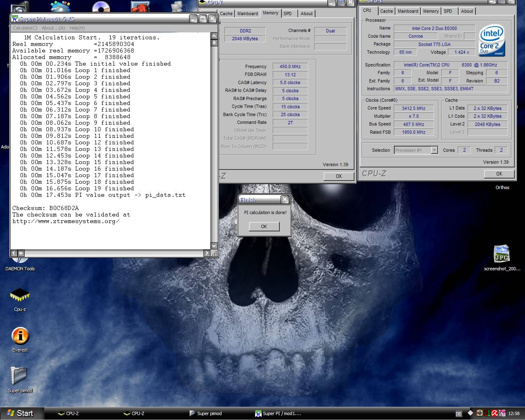
Task: Open the Processor #1 selection dropdown
Action: [x=416, y=150]
